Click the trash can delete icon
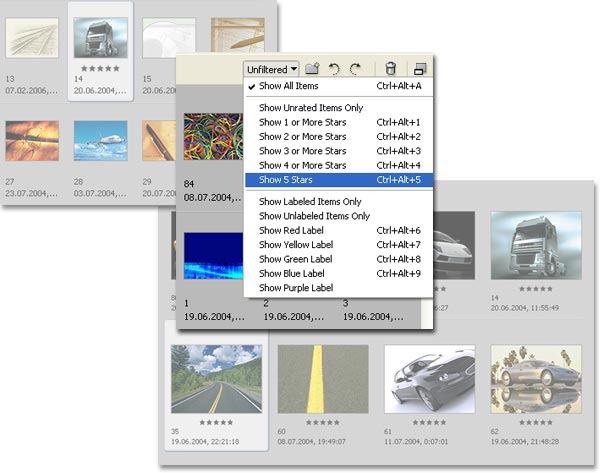600x473 pixels. click(x=390, y=69)
